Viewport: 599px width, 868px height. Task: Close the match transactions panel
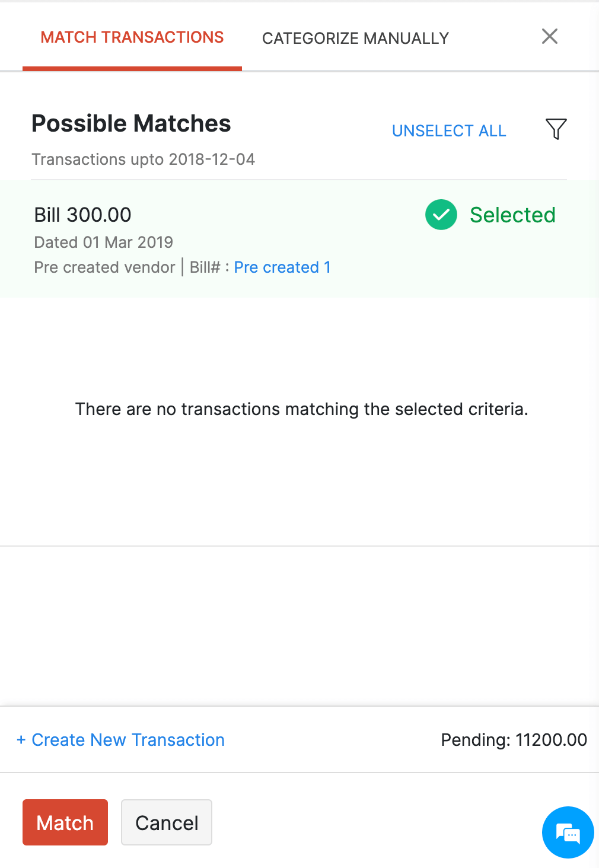550,37
